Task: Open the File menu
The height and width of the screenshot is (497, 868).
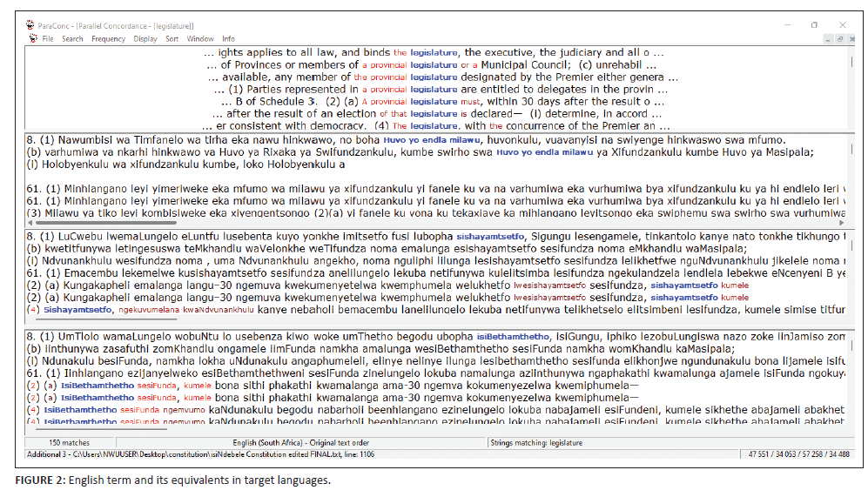Action: pyautogui.click(x=48, y=39)
